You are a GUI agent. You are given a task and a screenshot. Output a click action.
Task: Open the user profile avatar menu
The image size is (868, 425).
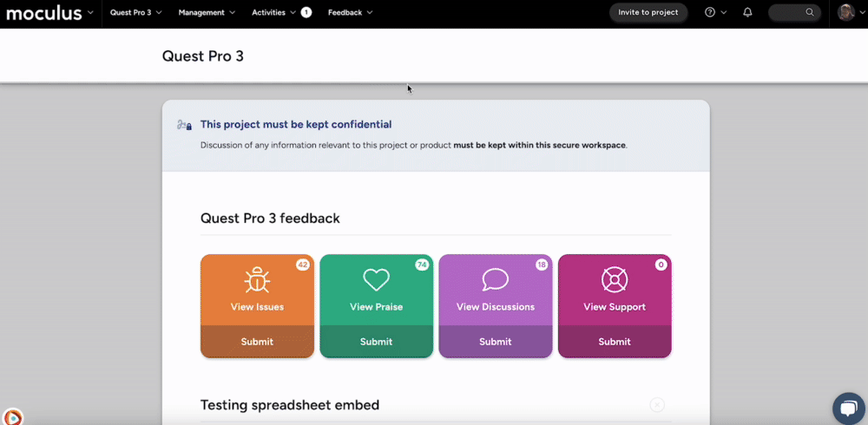point(846,13)
